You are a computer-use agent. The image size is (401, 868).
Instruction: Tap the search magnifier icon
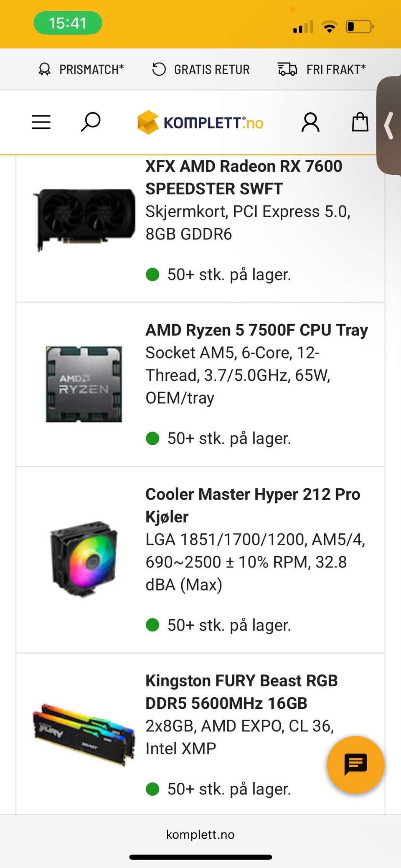pyautogui.click(x=90, y=122)
